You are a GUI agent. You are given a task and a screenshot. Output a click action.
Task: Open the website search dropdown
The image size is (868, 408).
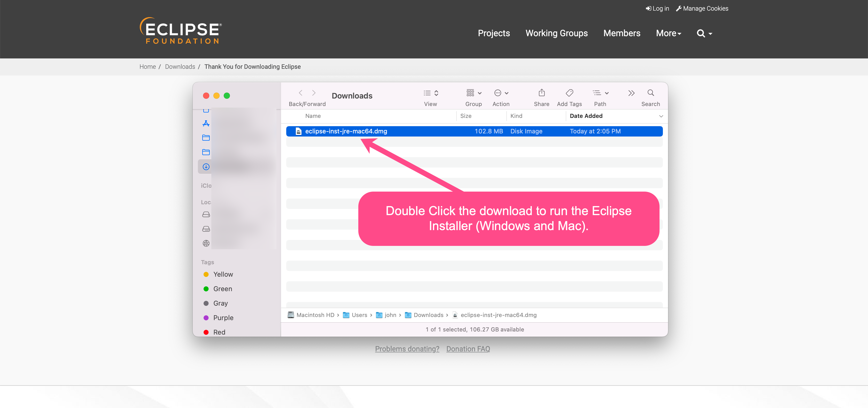point(704,33)
